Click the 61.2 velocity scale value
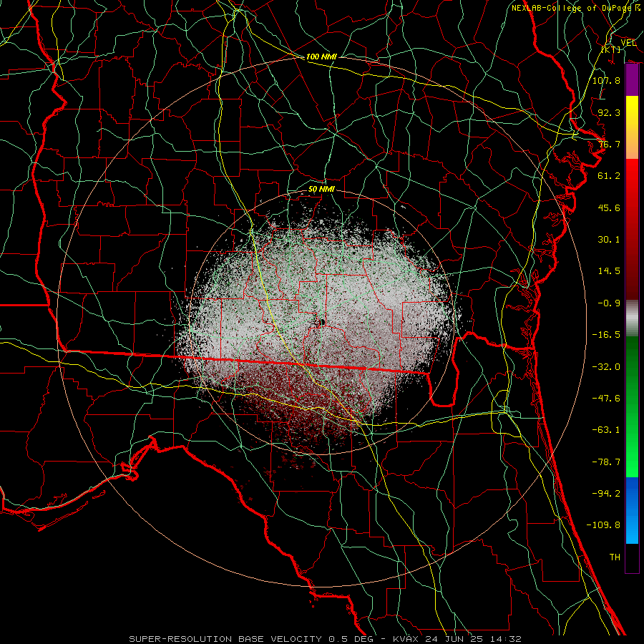Screen dimensions: 644x644 pos(609,176)
